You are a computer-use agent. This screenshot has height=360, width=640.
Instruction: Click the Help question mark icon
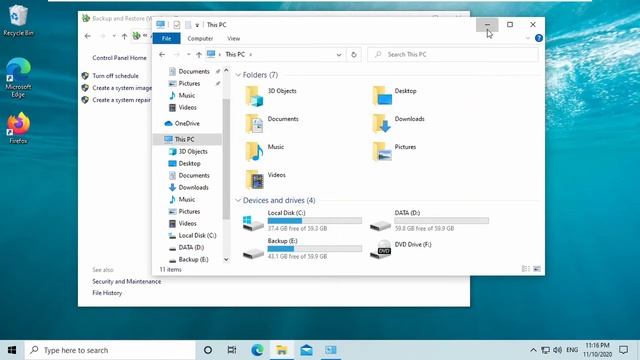539,38
